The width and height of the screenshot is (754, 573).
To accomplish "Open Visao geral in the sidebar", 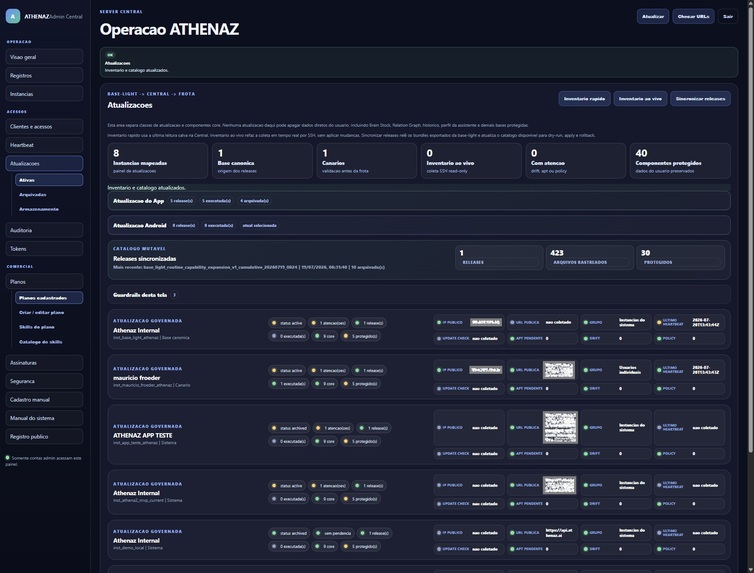I will 44,57.
